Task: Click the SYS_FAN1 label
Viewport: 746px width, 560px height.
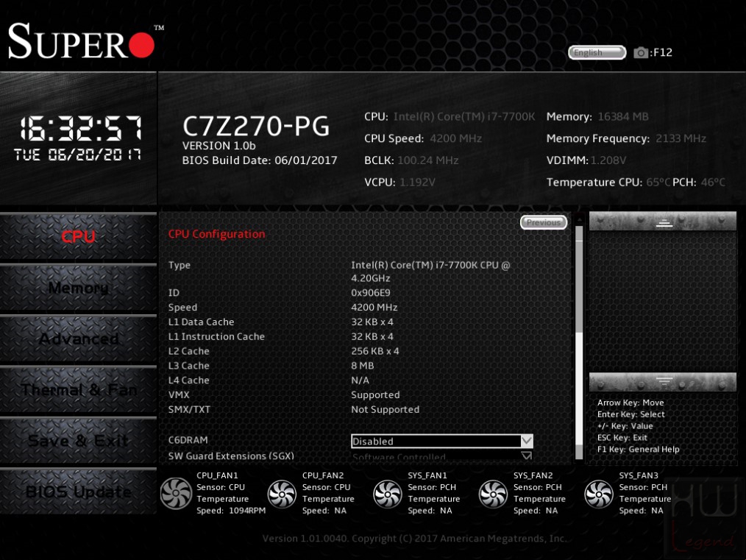Action: 427,475
